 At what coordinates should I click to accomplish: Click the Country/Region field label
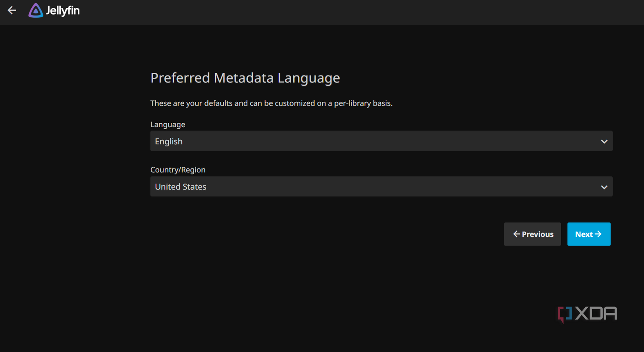(x=178, y=170)
